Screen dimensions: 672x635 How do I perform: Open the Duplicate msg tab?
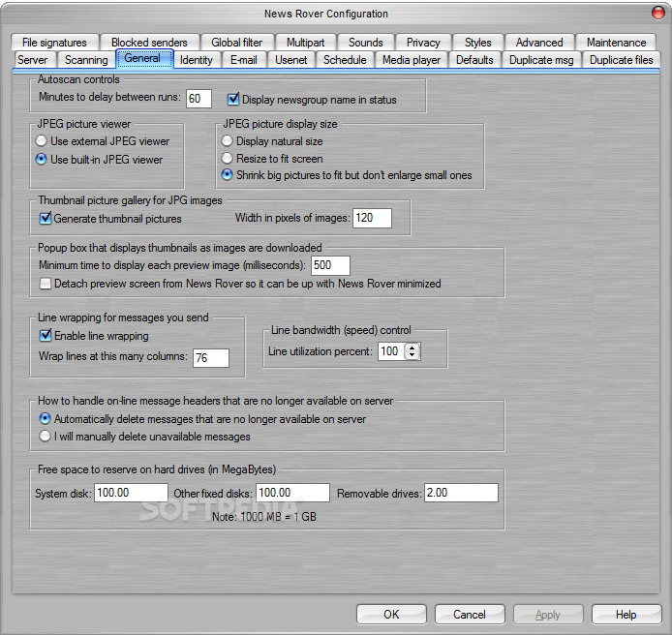pyautogui.click(x=541, y=60)
